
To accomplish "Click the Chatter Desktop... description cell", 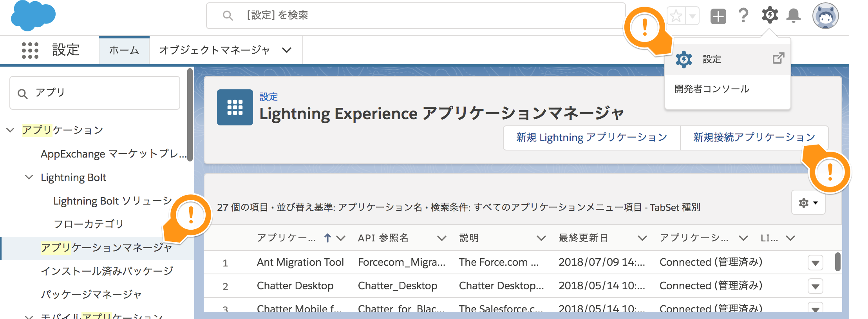I will coord(501,286).
